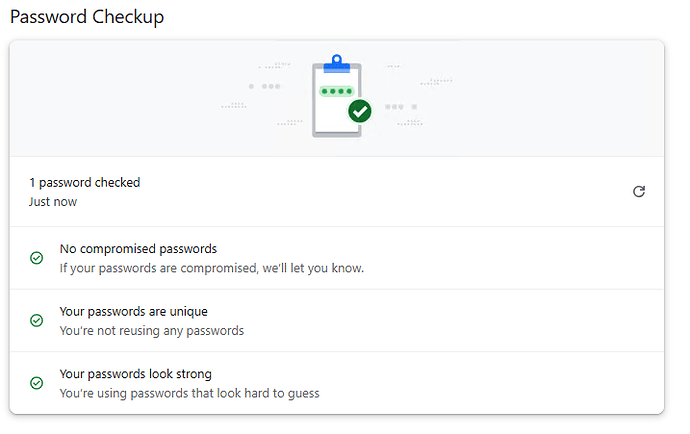Click the gray dots right of clipboard
The width and height of the screenshot is (690, 434).
point(401,107)
